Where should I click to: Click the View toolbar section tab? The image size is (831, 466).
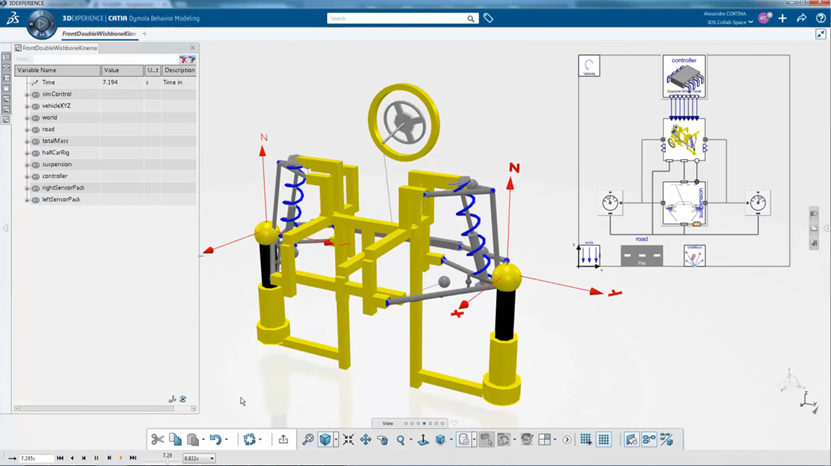(x=388, y=423)
